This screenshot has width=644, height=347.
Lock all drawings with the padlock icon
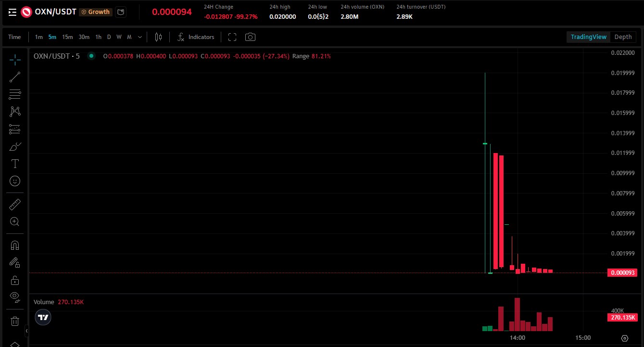tap(14, 280)
